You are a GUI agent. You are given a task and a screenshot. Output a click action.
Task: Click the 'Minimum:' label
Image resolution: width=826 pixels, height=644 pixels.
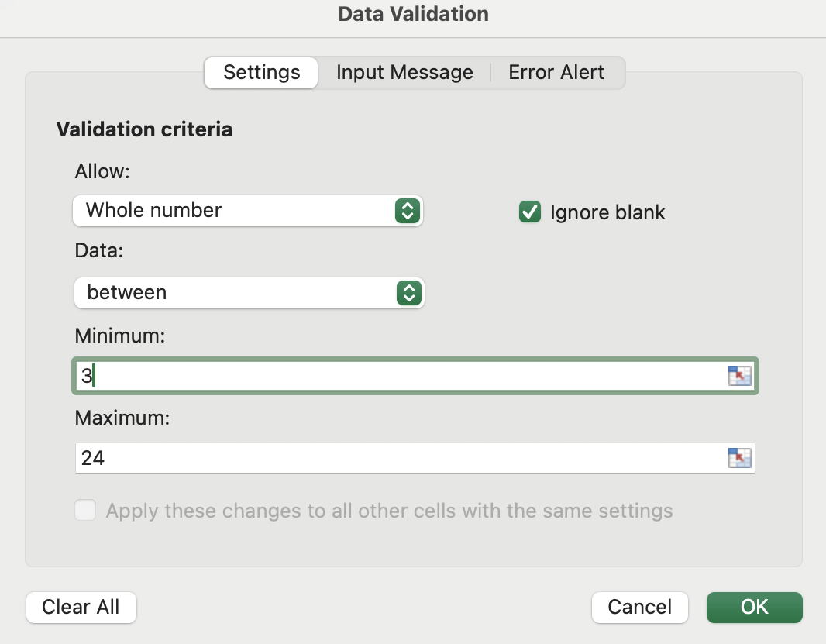pyautogui.click(x=120, y=336)
